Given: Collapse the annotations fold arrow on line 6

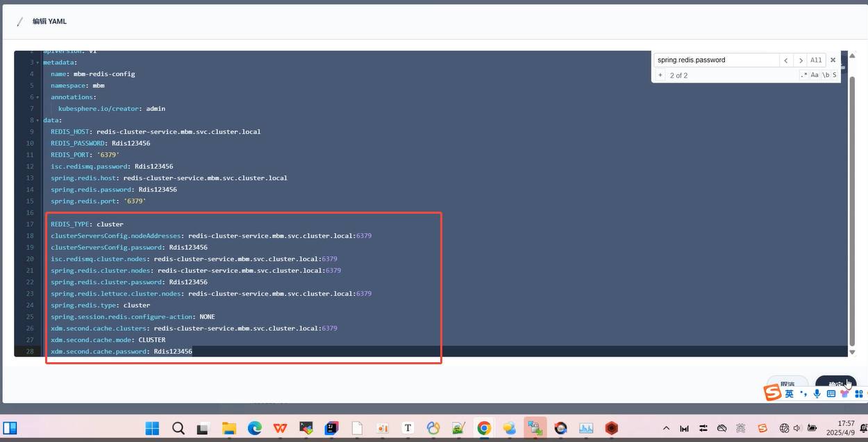Looking at the screenshot, I should click(x=37, y=97).
